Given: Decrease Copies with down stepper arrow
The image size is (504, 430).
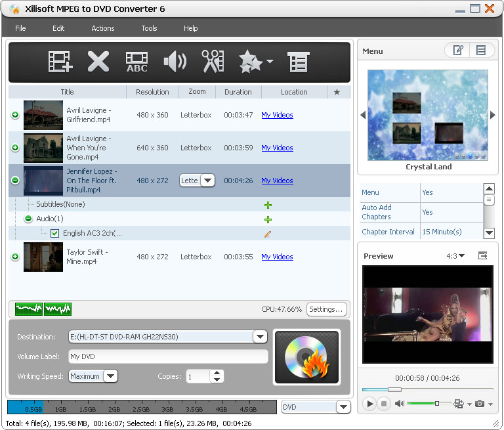Looking at the screenshot, I should pyautogui.click(x=217, y=379).
